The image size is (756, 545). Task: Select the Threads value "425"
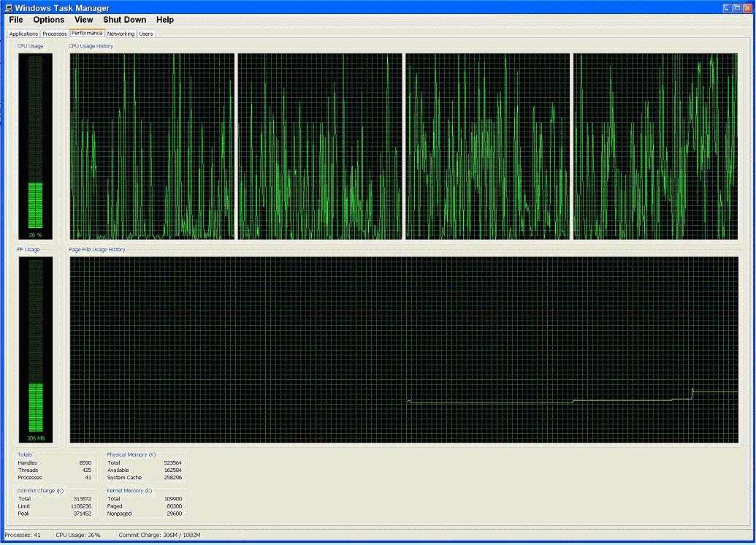(x=87, y=470)
